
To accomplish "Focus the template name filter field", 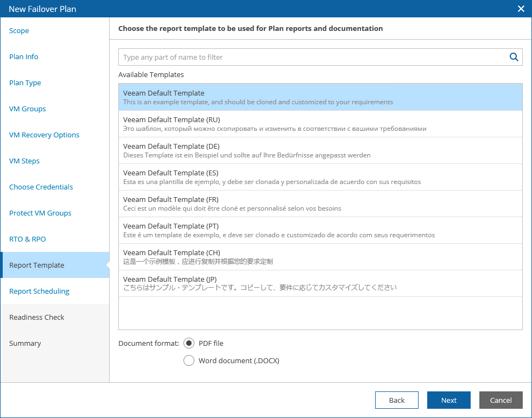I will 312,57.
